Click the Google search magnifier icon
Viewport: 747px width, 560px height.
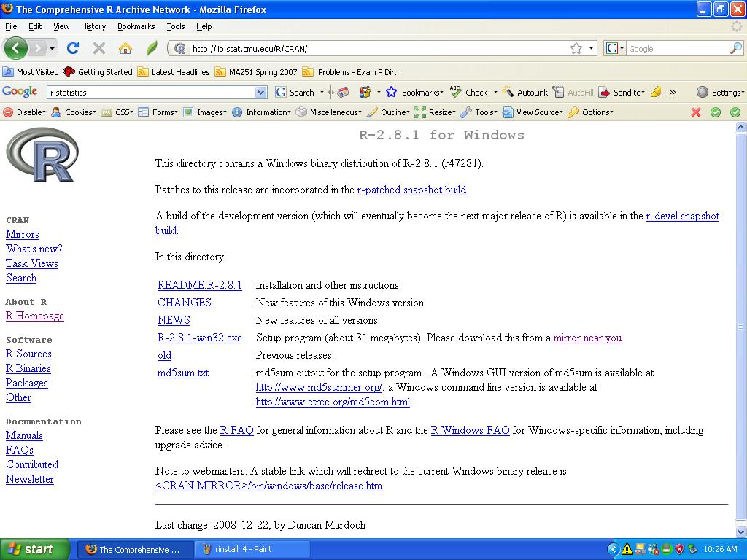(735, 48)
